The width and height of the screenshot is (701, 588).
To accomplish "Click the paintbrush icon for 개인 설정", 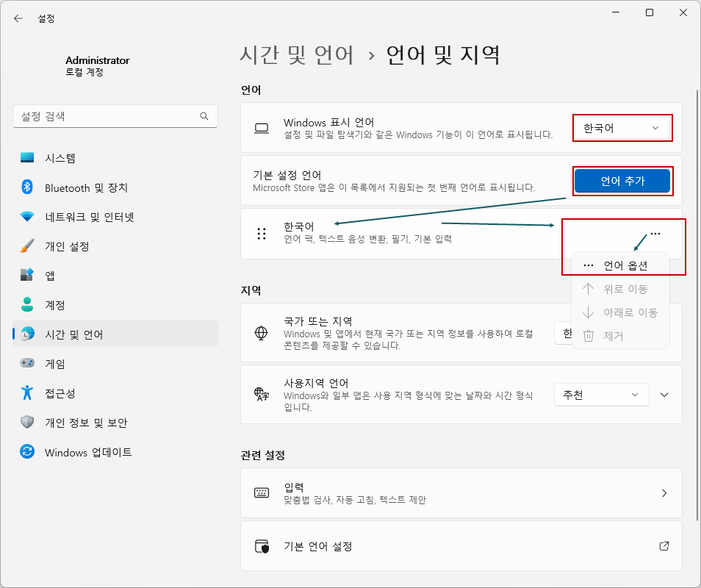I will (27, 246).
